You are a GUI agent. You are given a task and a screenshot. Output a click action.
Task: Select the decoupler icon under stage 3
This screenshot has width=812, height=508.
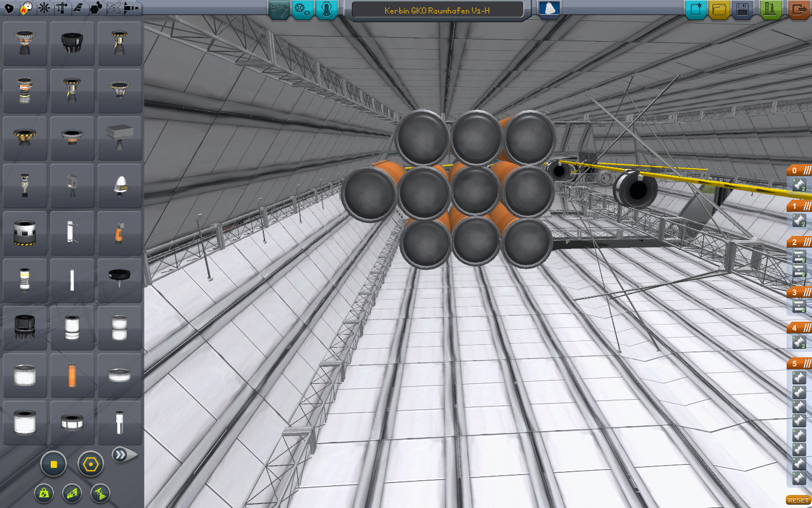click(x=799, y=306)
